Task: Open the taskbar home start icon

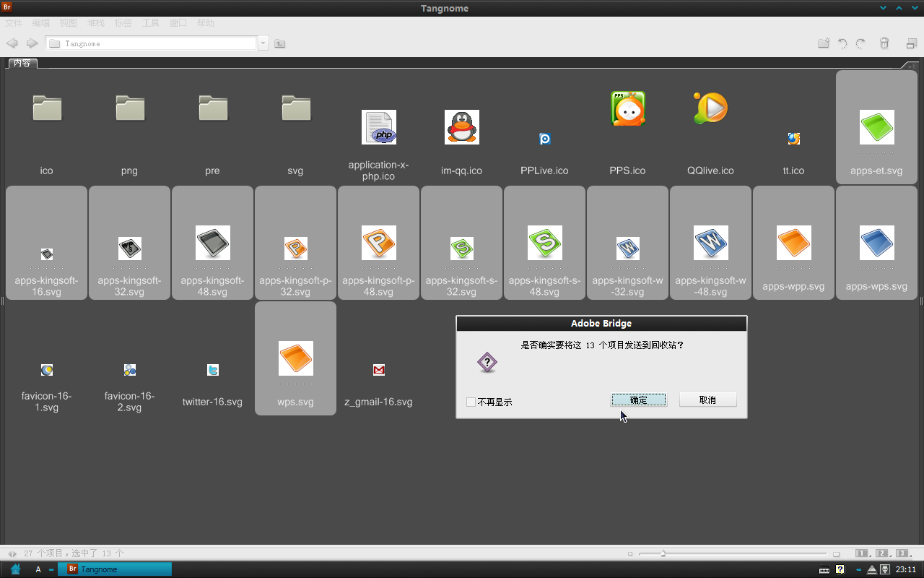Action: tap(15, 569)
